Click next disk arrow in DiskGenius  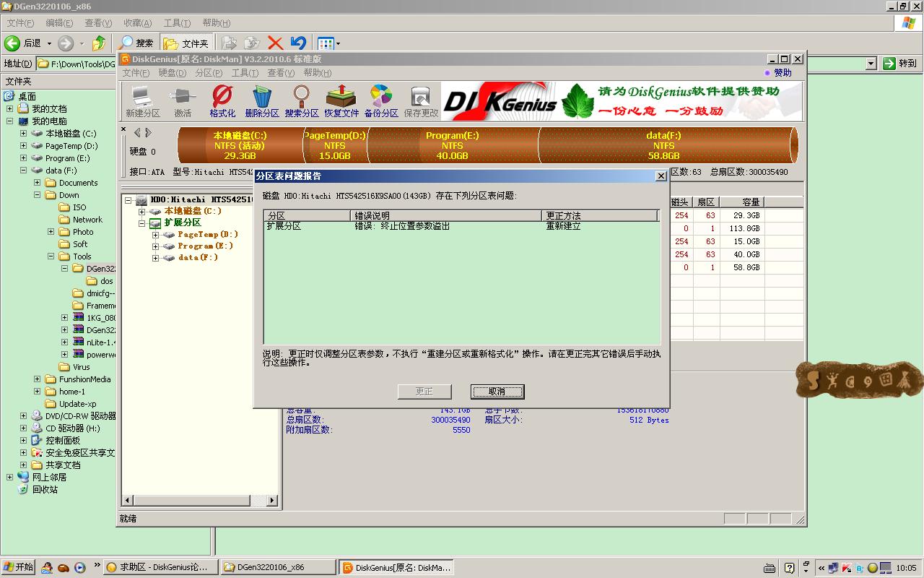[x=148, y=133]
